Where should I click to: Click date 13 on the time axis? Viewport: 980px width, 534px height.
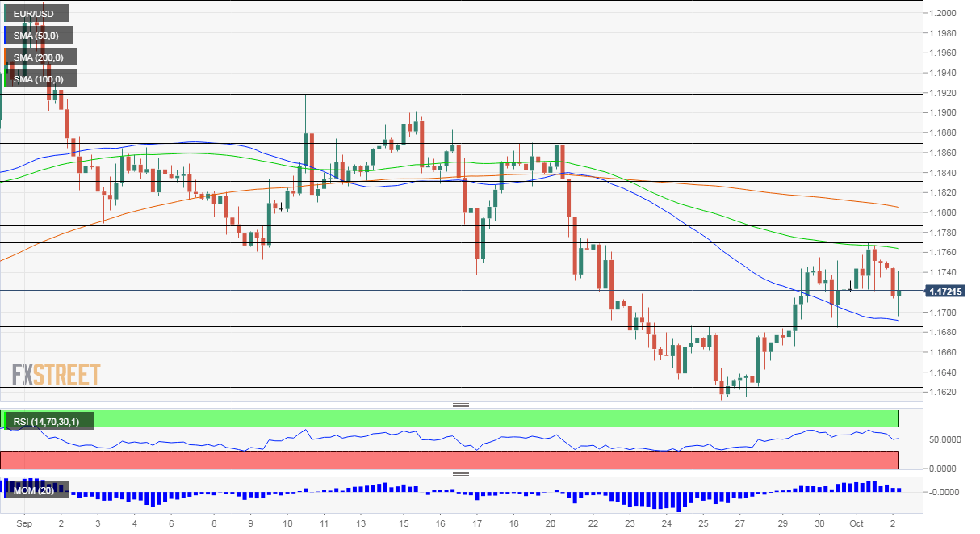point(362,523)
